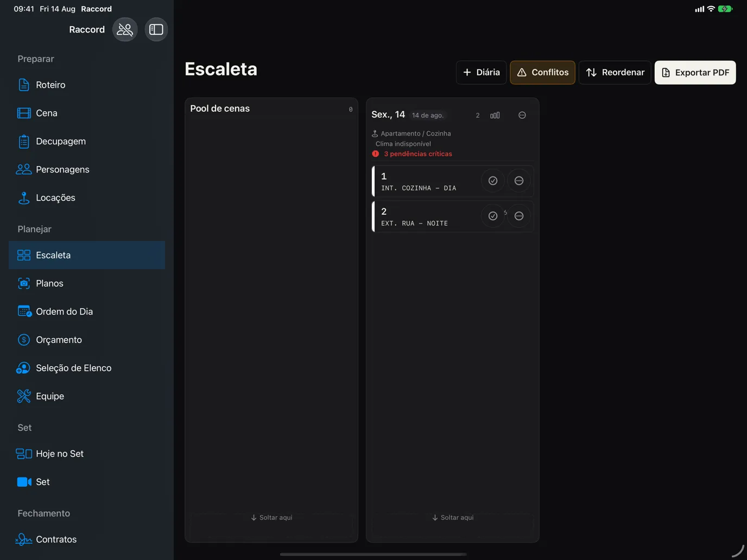Viewport: 747px width, 560px height.
Task: Click the Planos camera-frame icon
Action: point(24,283)
